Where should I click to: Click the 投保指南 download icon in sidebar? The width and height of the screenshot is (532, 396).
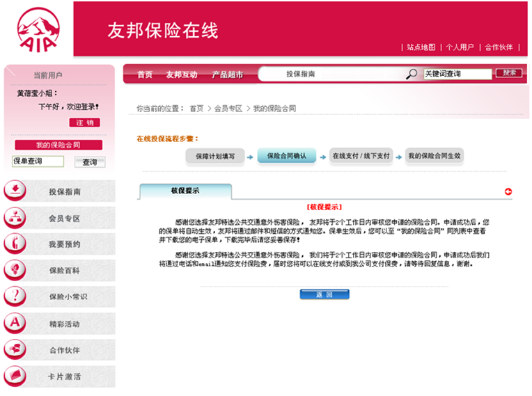[x=15, y=190]
